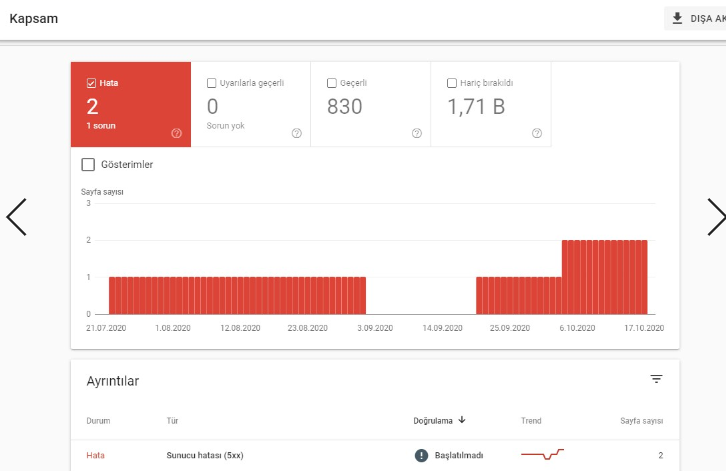Open help icon in Uyarılarla geçerli card

point(297,133)
